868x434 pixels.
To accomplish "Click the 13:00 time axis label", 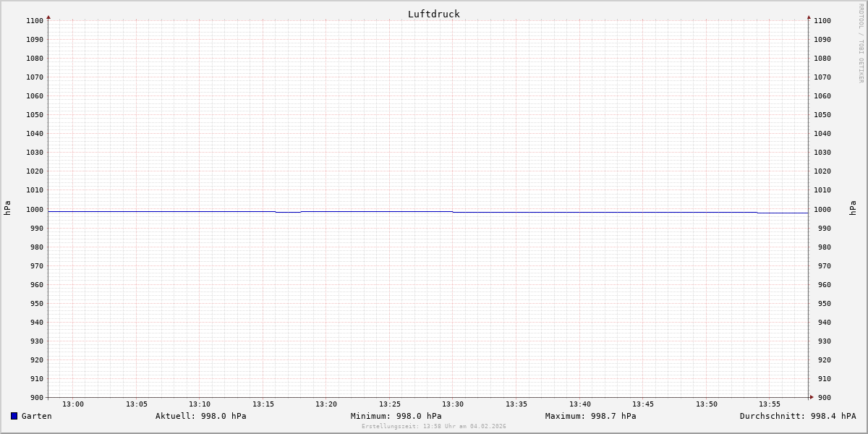I will pos(73,404).
